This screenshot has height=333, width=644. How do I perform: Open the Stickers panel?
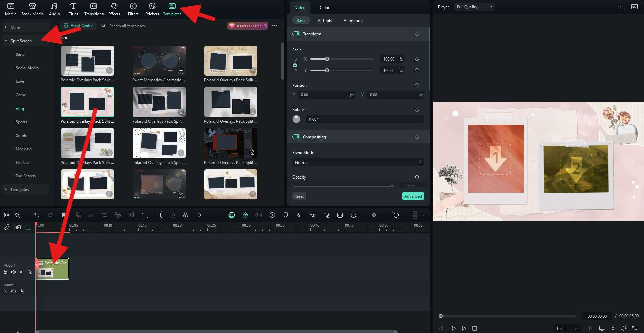pyautogui.click(x=152, y=9)
